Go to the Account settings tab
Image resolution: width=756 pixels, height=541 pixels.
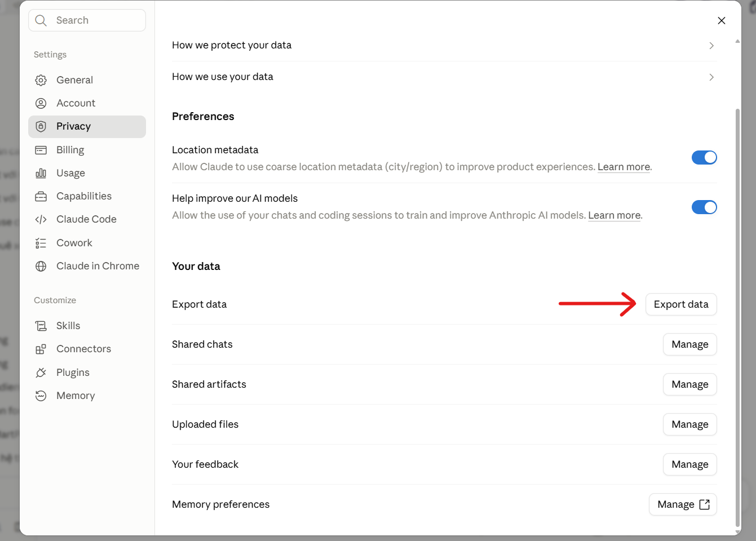click(x=87, y=103)
